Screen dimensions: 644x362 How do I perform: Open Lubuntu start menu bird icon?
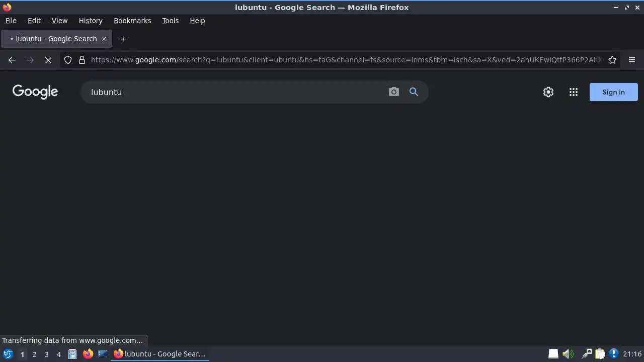(8, 354)
